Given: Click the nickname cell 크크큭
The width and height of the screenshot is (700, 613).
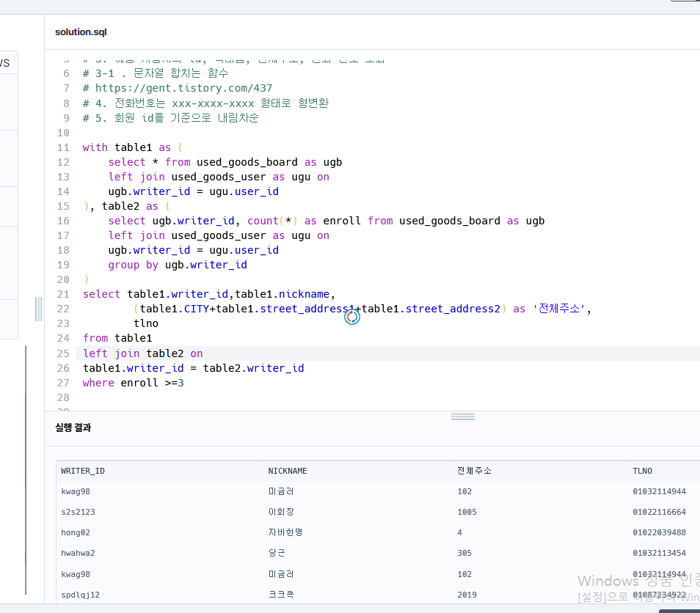Looking at the screenshot, I should 281,595.
